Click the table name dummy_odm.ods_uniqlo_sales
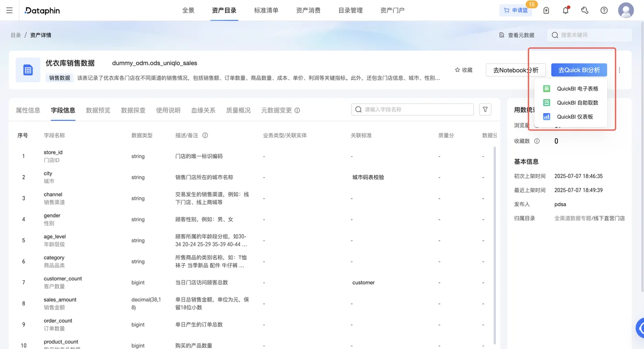 pos(155,63)
